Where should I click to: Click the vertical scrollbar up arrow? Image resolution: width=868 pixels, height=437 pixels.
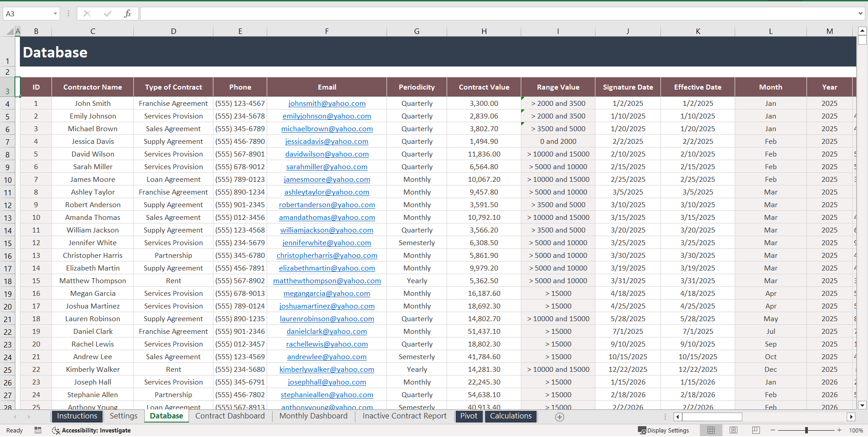pos(862,31)
